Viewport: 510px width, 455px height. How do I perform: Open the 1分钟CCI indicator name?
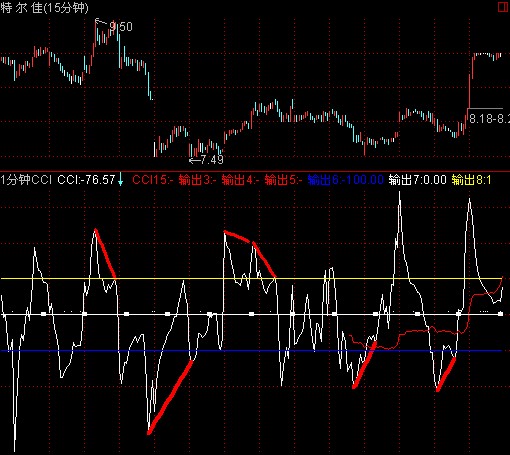pyautogui.click(x=26, y=180)
